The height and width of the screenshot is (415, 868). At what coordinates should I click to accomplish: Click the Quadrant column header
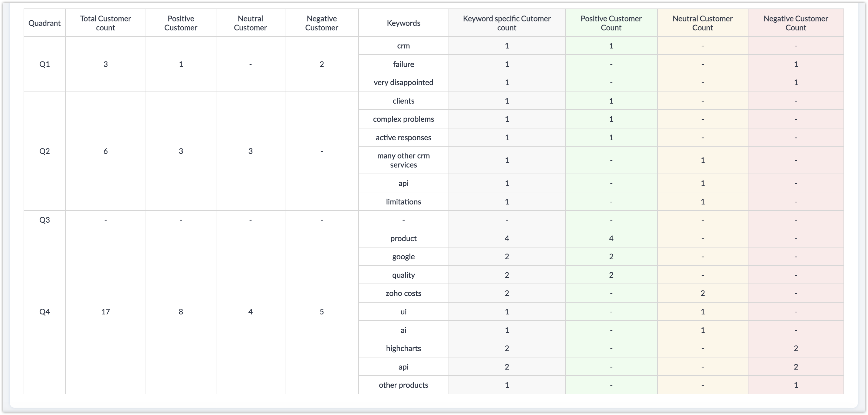[44, 23]
